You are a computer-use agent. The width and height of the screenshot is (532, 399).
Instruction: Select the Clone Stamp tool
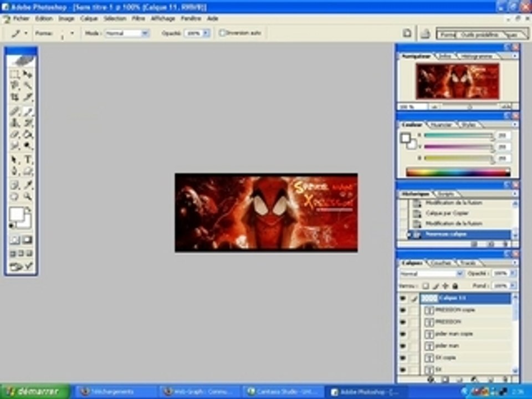coord(14,123)
